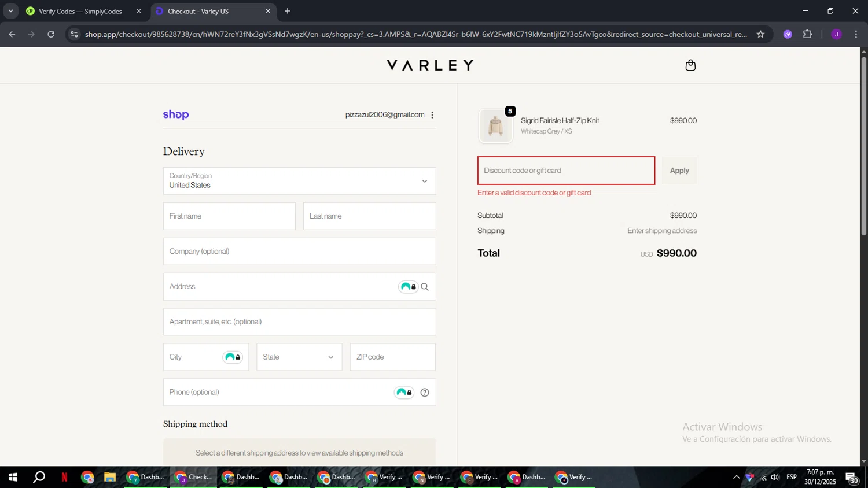
Task: Focus the Company (optional) field
Action: point(299,252)
